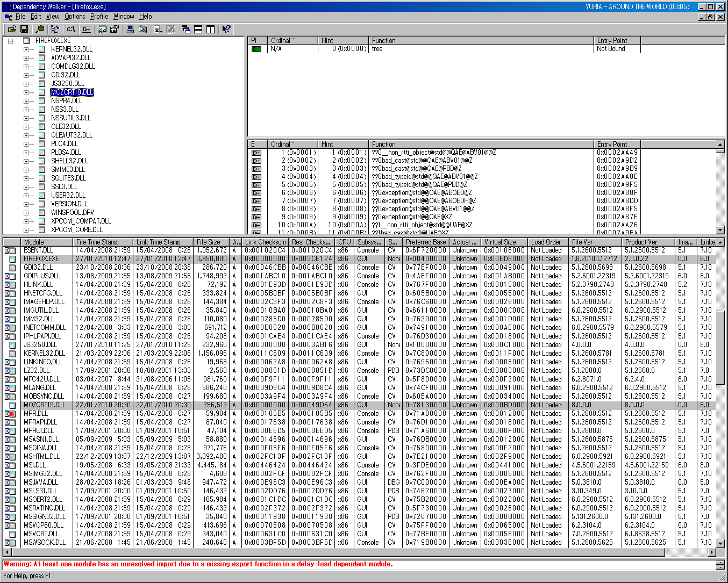The width and height of the screenshot is (728, 583).
Task: Expand the KERNEL32.DLL tree node
Action: pyautogui.click(x=26, y=49)
